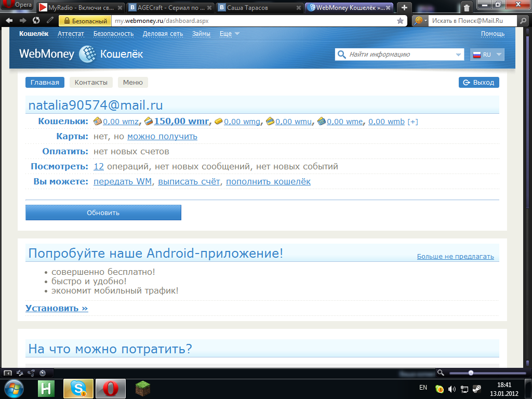
Task: Open the Займы menu item
Action: point(201,34)
